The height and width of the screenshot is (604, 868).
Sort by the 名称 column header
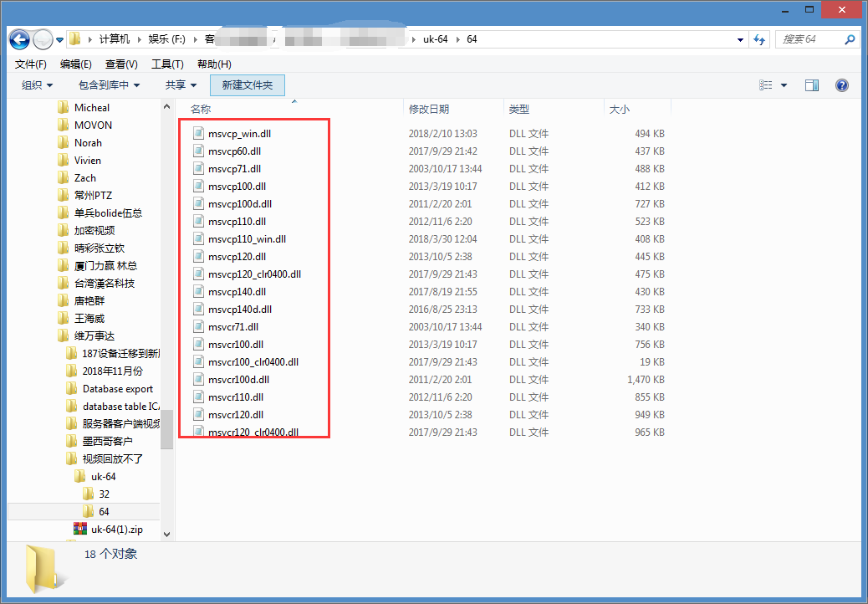click(201, 109)
